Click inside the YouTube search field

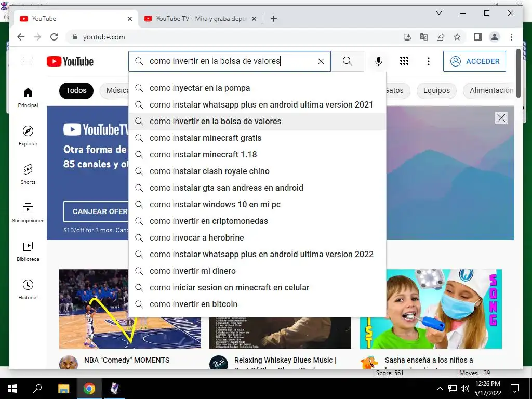coord(229,61)
